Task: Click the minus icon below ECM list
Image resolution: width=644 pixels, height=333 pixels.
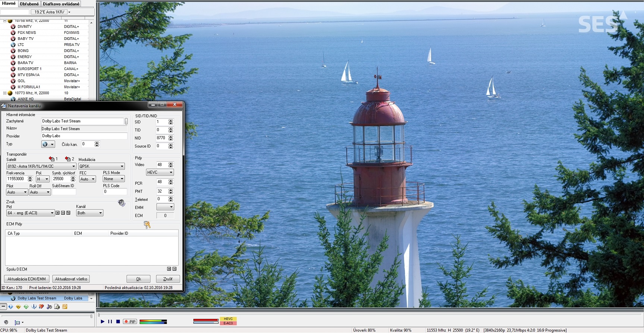Action: pyautogui.click(x=174, y=269)
